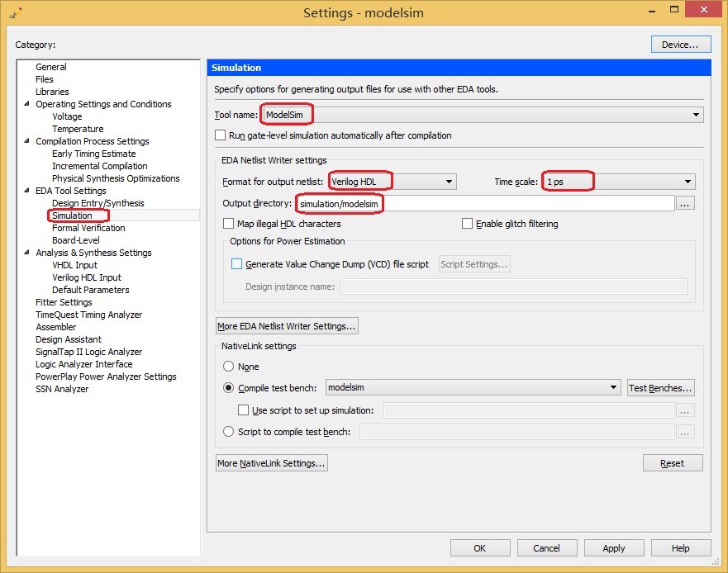Screen dimensions: 728x573
Task: Click the Device button
Action: point(680,45)
